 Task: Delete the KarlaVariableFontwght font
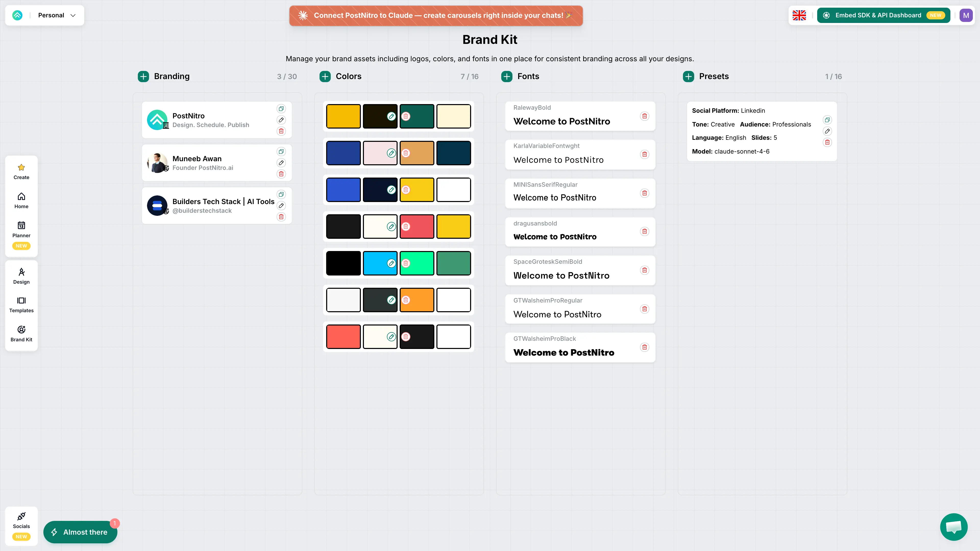click(644, 154)
